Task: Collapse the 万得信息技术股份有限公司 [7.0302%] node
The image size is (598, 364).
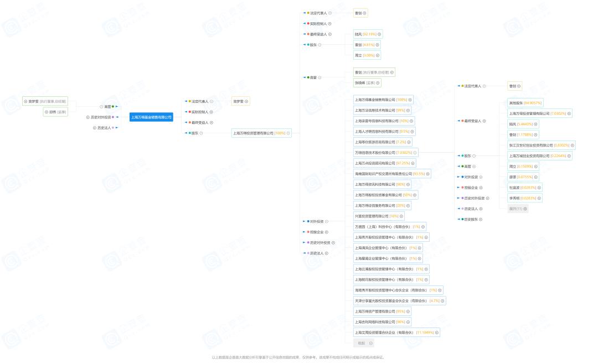Action: tap(415, 153)
